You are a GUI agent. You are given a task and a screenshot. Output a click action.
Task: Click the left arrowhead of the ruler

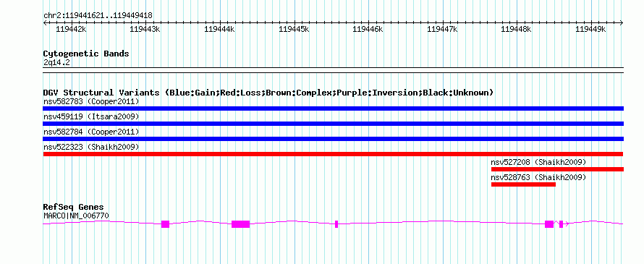(45, 22)
